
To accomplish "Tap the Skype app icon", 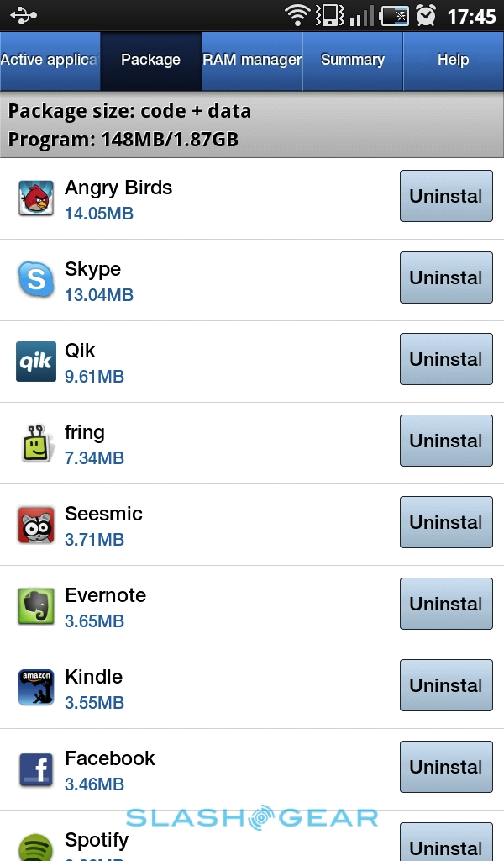I will coord(35,280).
